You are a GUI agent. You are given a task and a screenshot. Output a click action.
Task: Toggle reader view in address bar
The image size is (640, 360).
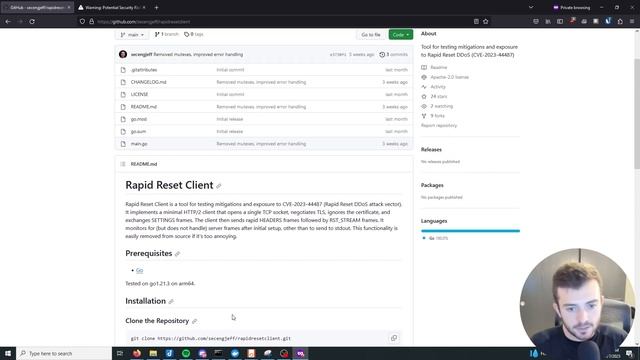[476, 21]
